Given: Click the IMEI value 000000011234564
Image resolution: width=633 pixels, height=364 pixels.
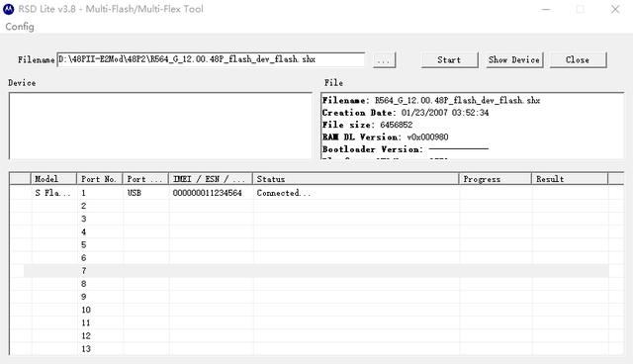Looking at the screenshot, I should coord(207,193).
